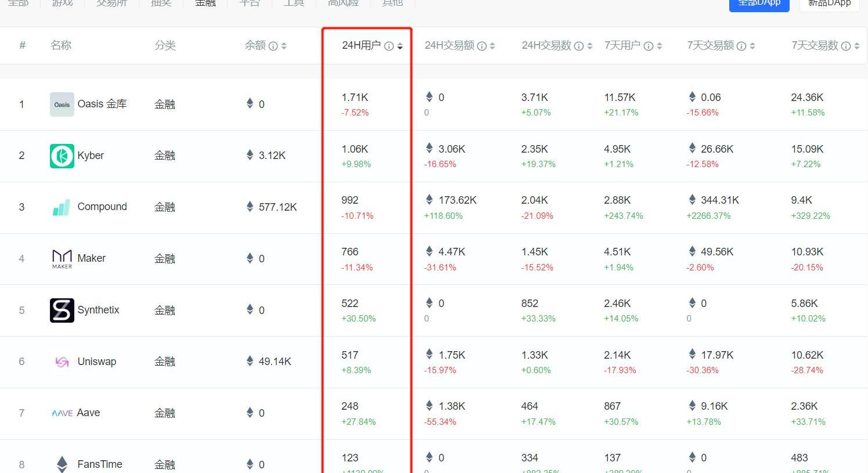The height and width of the screenshot is (473, 868).
Task: Click Maker 24H volume change -31.61%
Action: click(440, 268)
